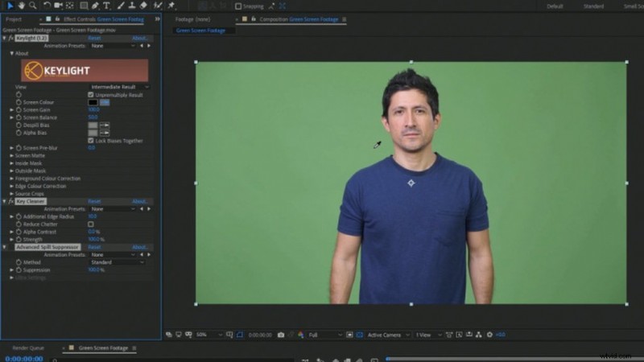Switch to the Render Queue tab
644x362 pixels.
pos(28,348)
